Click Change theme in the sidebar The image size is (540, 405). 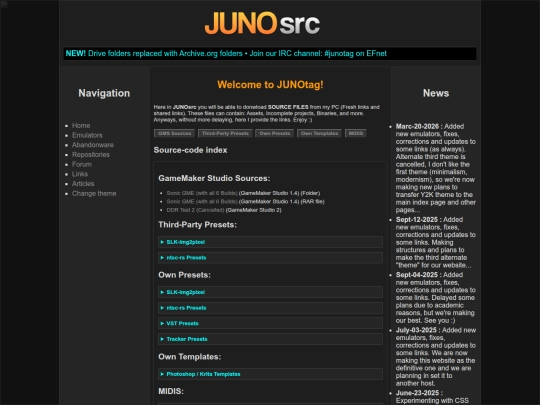(94, 194)
